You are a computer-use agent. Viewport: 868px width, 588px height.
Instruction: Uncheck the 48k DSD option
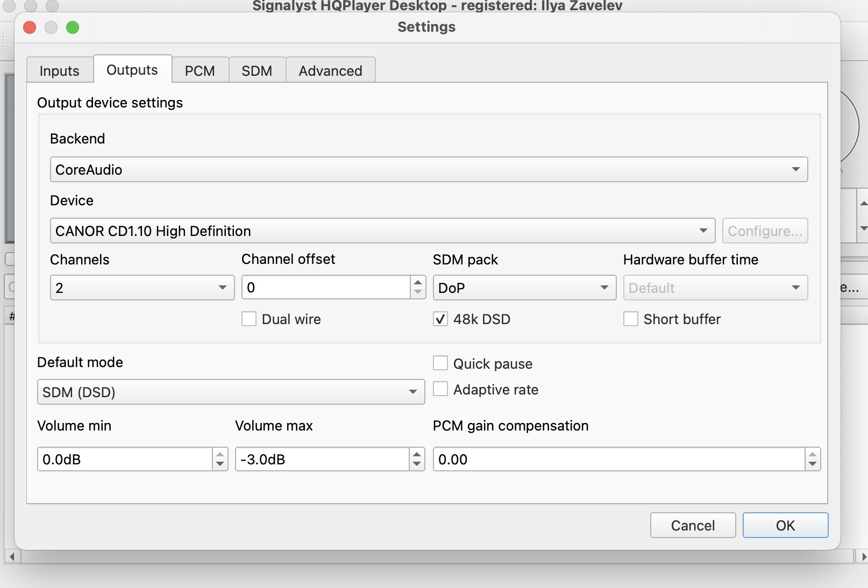pyautogui.click(x=440, y=319)
